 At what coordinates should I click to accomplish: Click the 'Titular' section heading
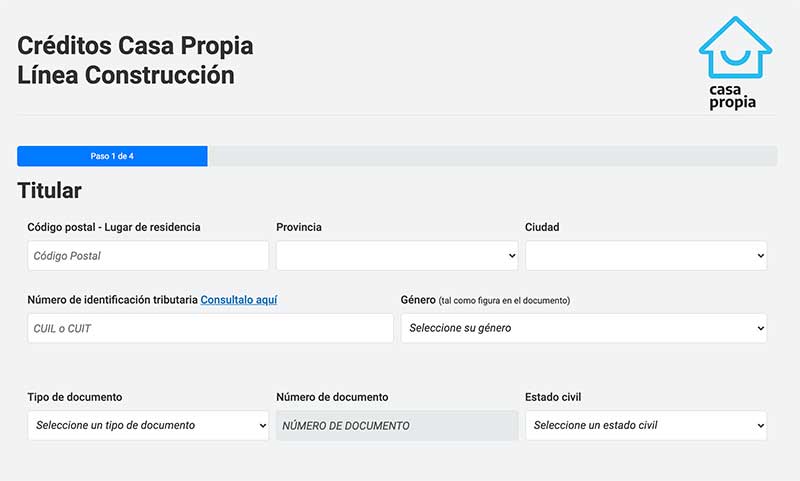[x=50, y=190]
